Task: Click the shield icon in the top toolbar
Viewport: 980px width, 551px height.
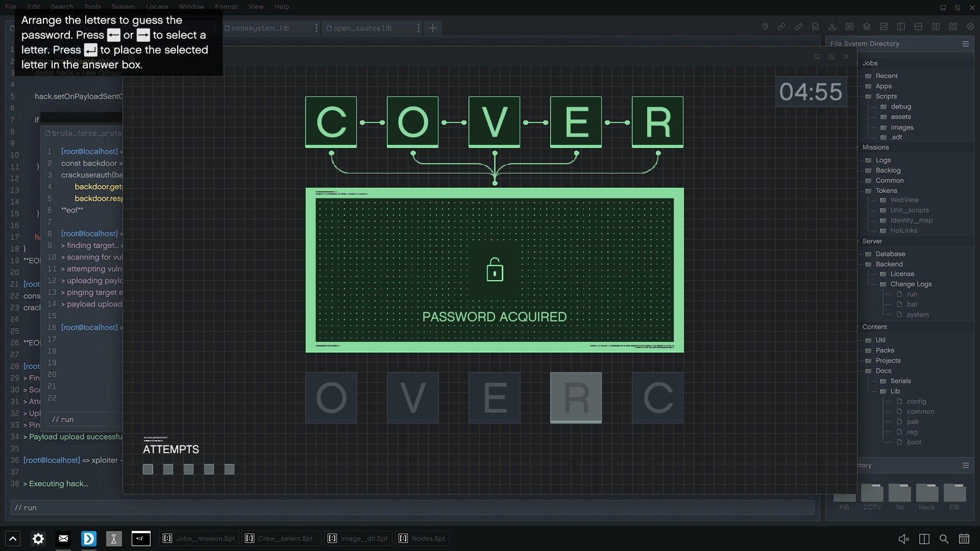Action: point(765,27)
